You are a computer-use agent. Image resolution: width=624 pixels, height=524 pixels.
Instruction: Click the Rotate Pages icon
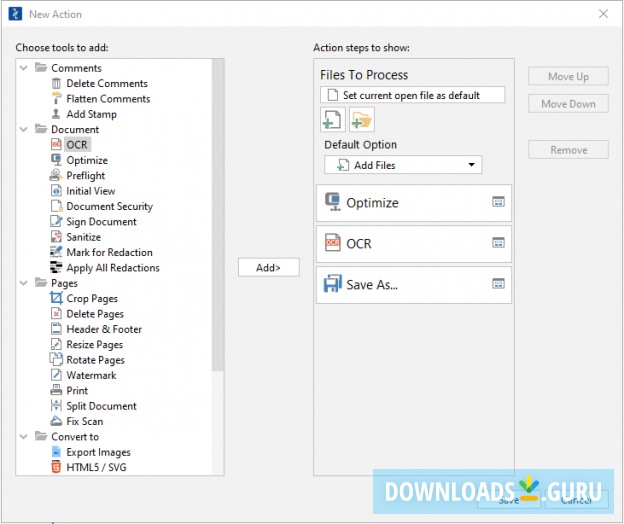coord(56,360)
